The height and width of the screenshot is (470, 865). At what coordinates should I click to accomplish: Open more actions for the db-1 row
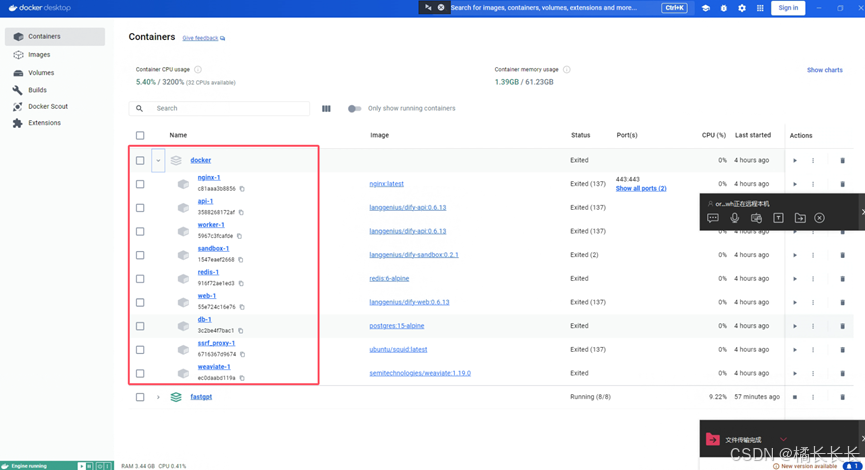[x=813, y=326]
